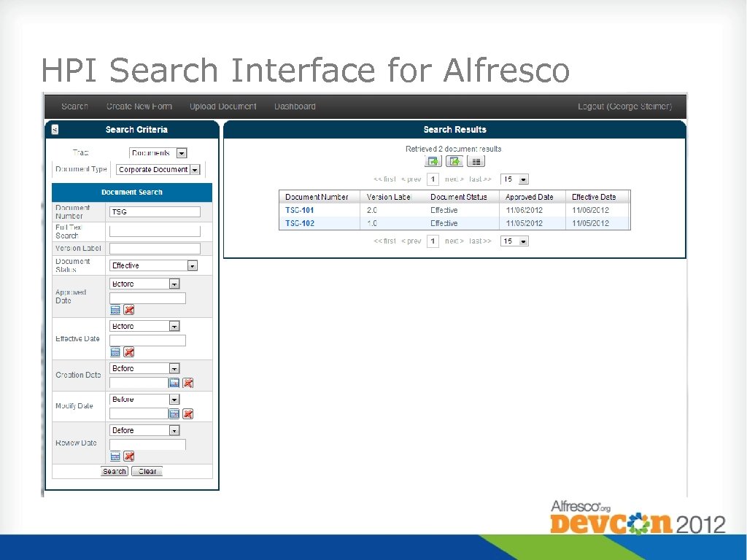Screen dimensions: 747x560
Task: Open Create New Form menu item
Action: [139, 106]
